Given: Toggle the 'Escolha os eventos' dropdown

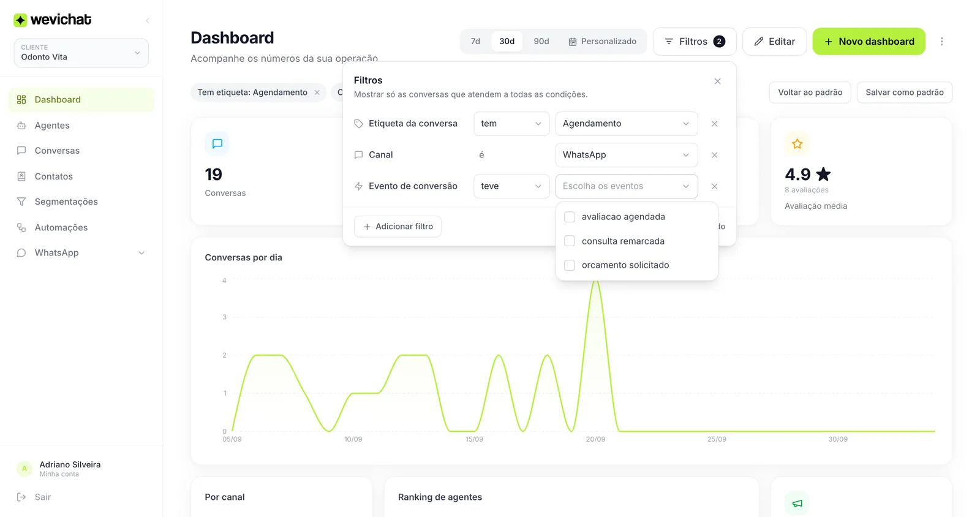Looking at the screenshot, I should [627, 186].
